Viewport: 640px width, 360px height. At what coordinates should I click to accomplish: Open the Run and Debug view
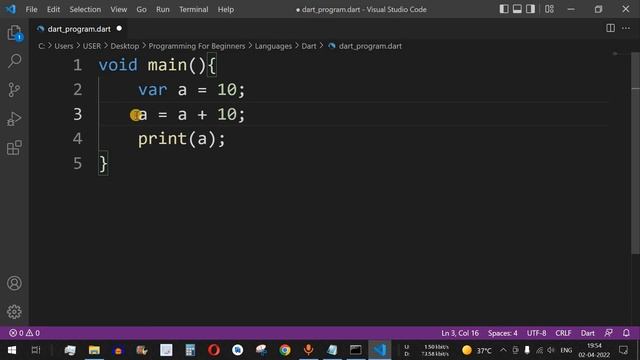tap(14, 119)
